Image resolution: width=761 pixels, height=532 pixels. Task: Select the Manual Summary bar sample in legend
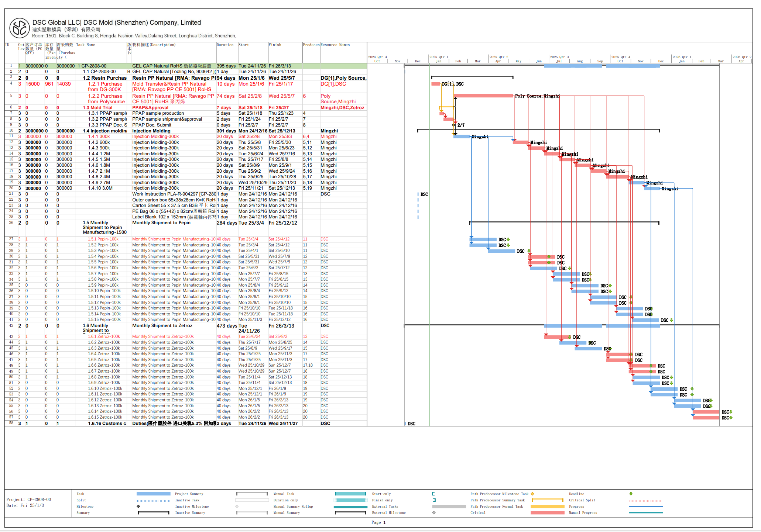(x=350, y=513)
